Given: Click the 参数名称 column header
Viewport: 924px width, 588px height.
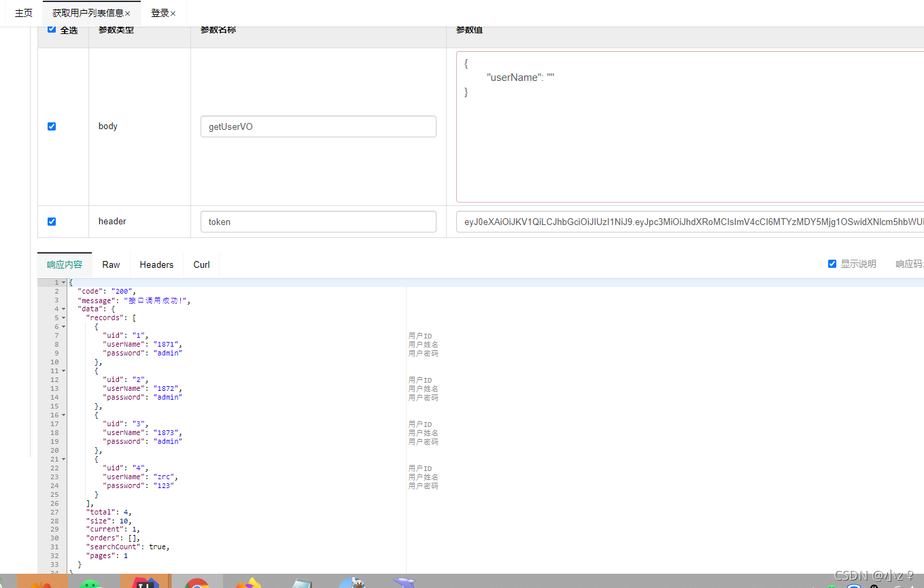Looking at the screenshot, I should coord(218,30).
